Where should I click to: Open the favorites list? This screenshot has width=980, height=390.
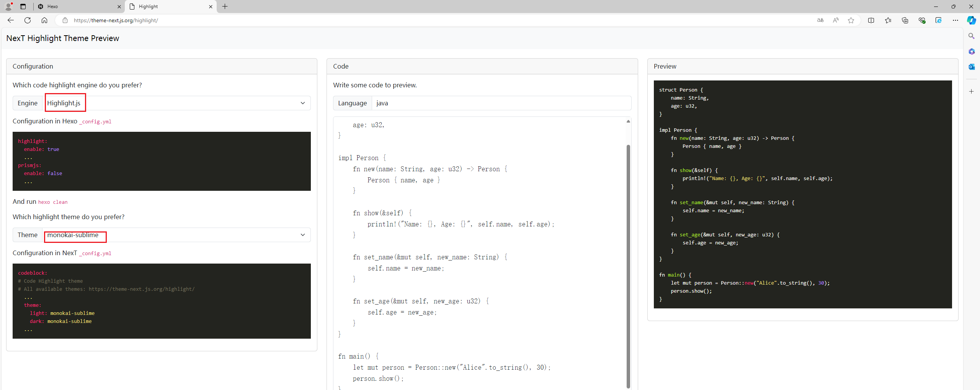(x=888, y=20)
